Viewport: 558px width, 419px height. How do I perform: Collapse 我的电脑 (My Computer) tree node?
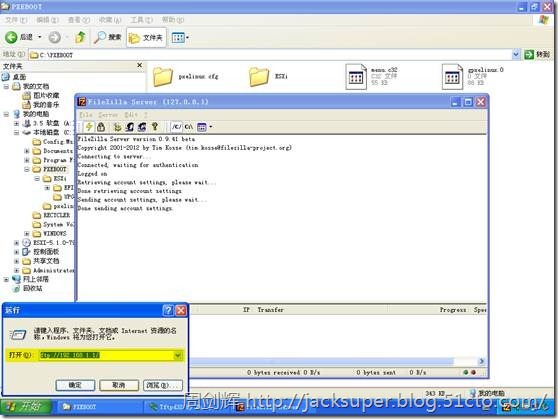click(x=6, y=114)
